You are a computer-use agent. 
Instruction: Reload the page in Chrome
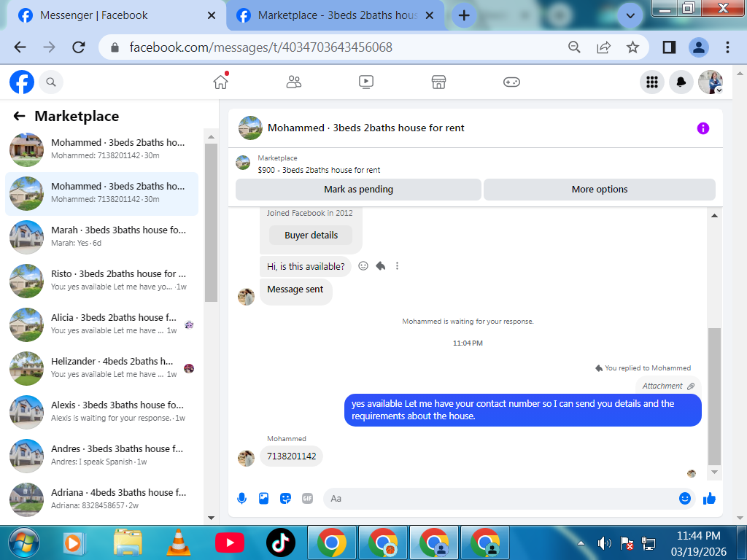(79, 47)
